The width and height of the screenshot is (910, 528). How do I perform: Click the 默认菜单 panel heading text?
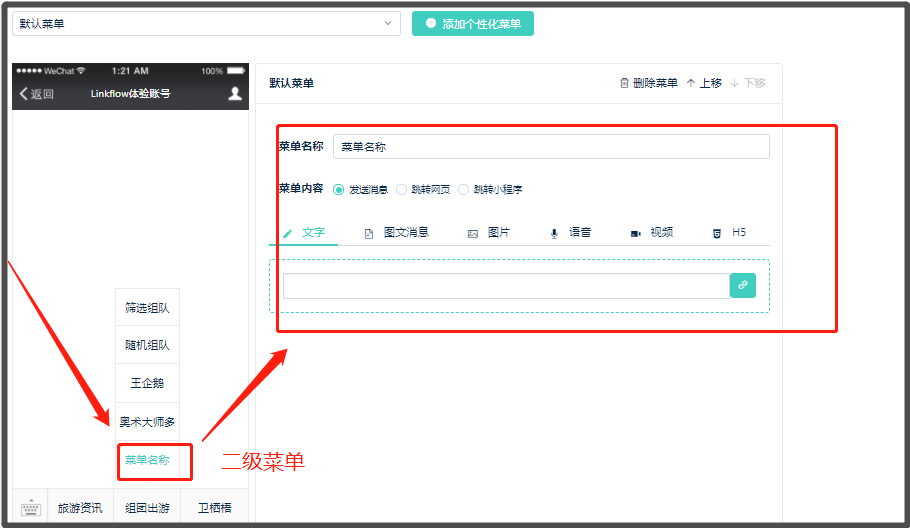click(x=291, y=83)
